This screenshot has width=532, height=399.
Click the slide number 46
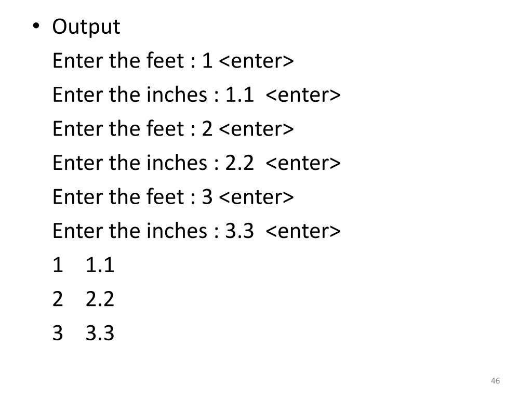(495, 381)
